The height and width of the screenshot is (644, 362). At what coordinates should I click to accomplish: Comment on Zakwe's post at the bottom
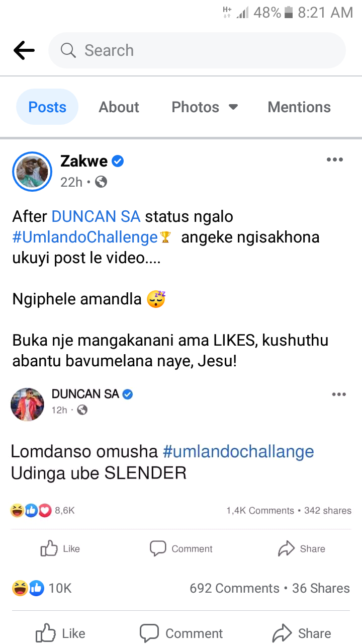coord(181,633)
